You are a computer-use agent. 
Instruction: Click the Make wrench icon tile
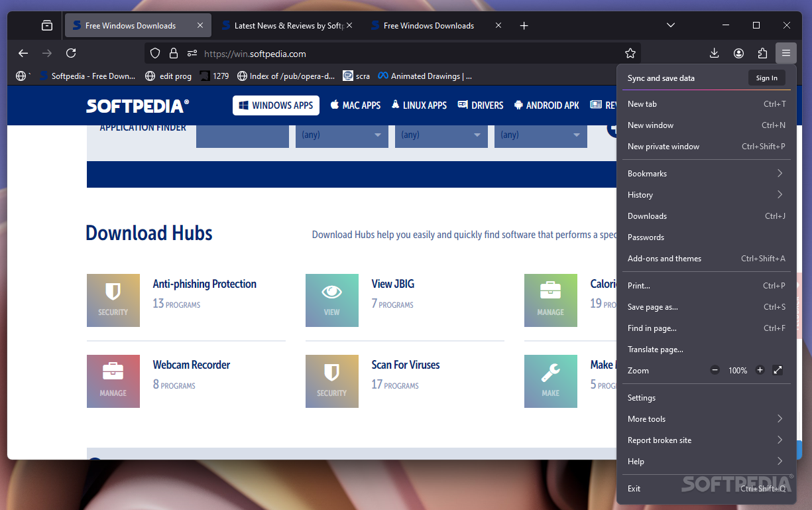(x=551, y=381)
